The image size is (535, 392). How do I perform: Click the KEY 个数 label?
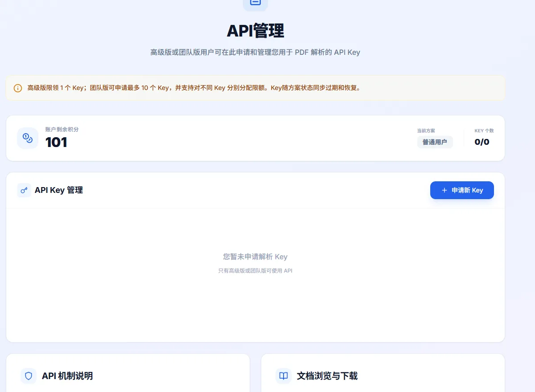(484, 131)
